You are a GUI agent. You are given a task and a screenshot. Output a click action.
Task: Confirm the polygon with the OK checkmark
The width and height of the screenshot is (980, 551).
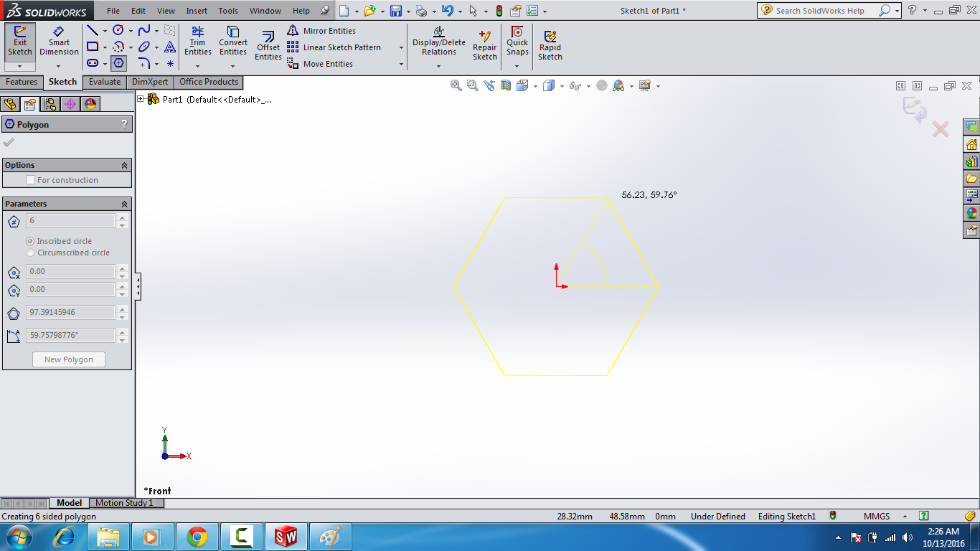(9, 142)
